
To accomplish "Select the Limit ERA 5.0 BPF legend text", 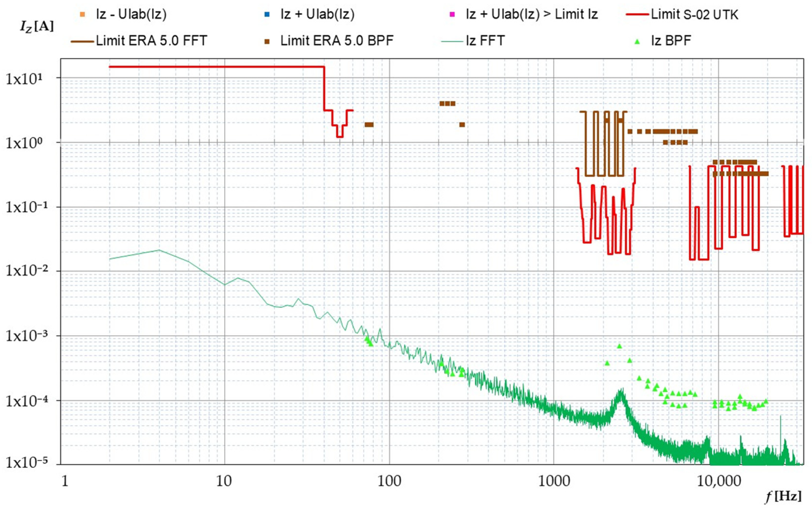I will (x=337, y=41).
